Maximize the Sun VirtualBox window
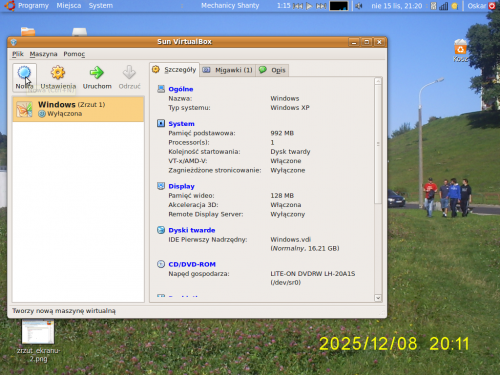Viewport: 500px width, 375px height. click(367, 42)
